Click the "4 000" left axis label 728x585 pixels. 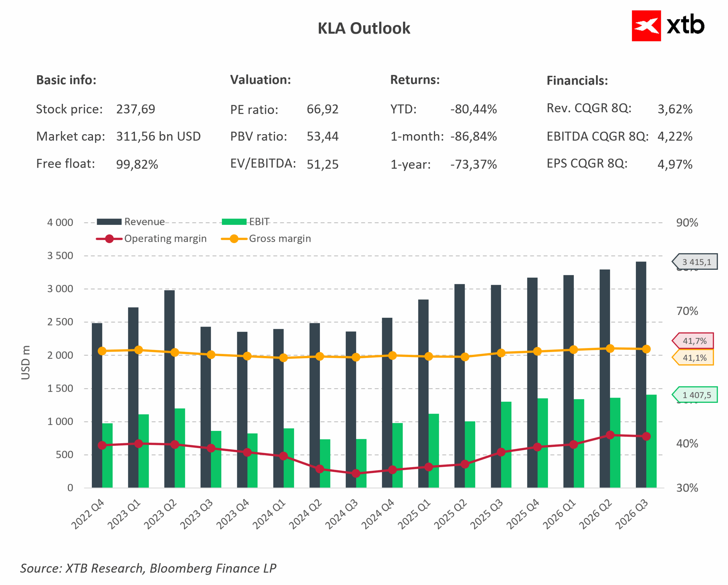pos(60,223)
